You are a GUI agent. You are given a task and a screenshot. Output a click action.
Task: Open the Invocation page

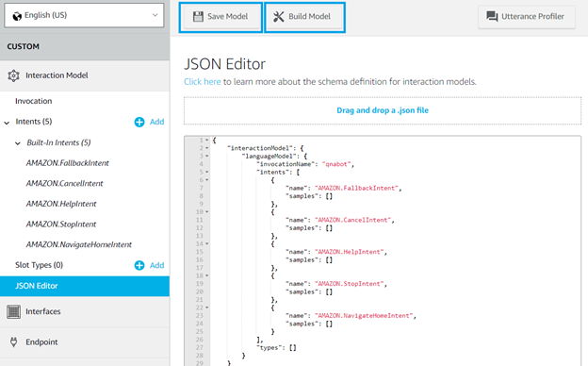(33, 101)
